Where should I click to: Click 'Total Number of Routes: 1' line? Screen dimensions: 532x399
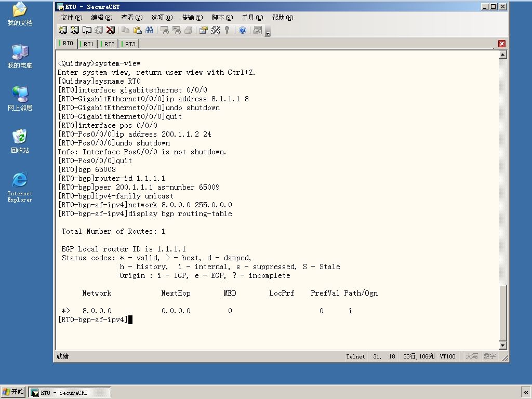(113, 231)
